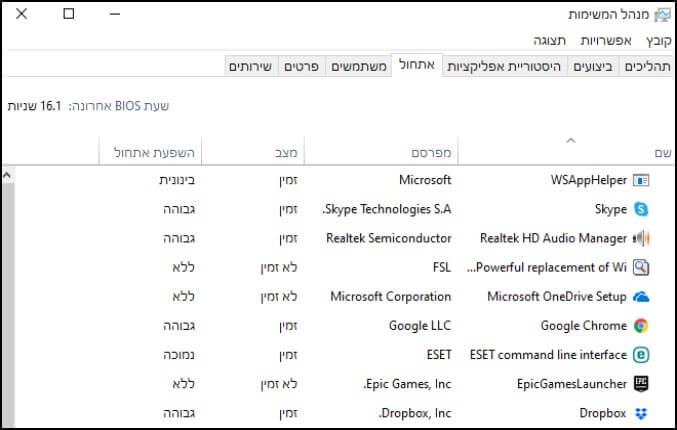
Task: Click the Epic Games, Inc publisher cell
Action: (407, 384)
